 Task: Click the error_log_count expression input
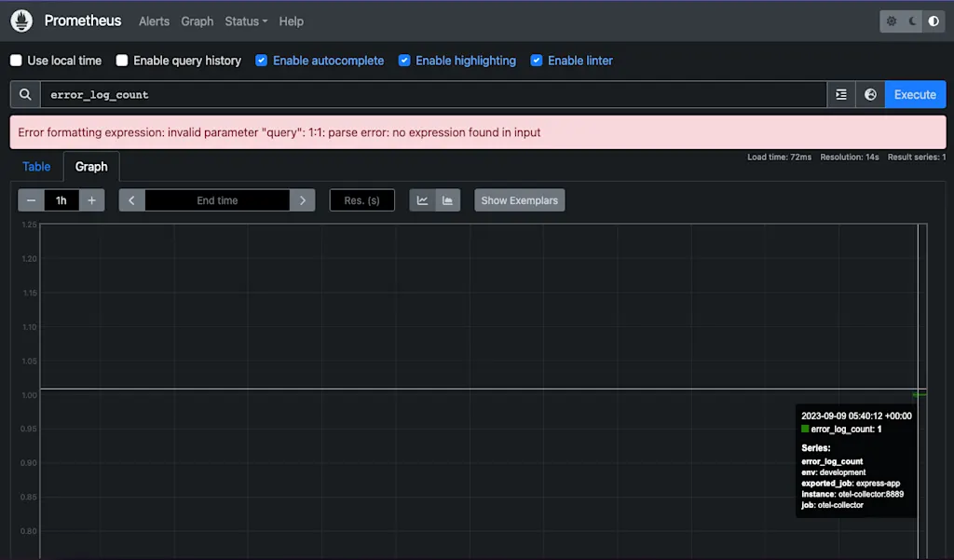tap(433, 94)
